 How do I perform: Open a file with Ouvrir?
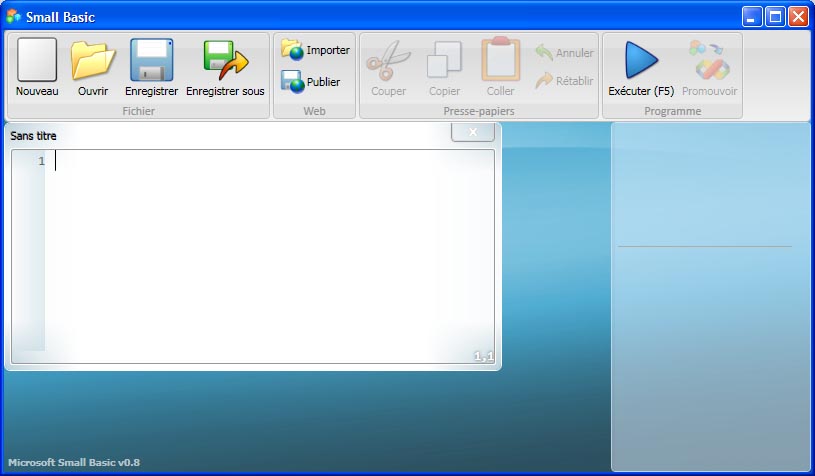93,67
